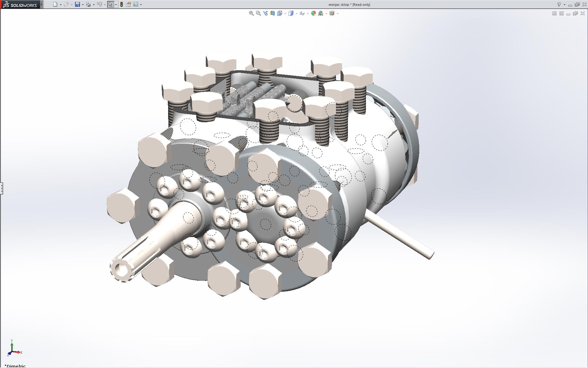Click the Apply Scene icon
Image resolution: width=588 pixels, height=368 pixels.
click(321, 13)
